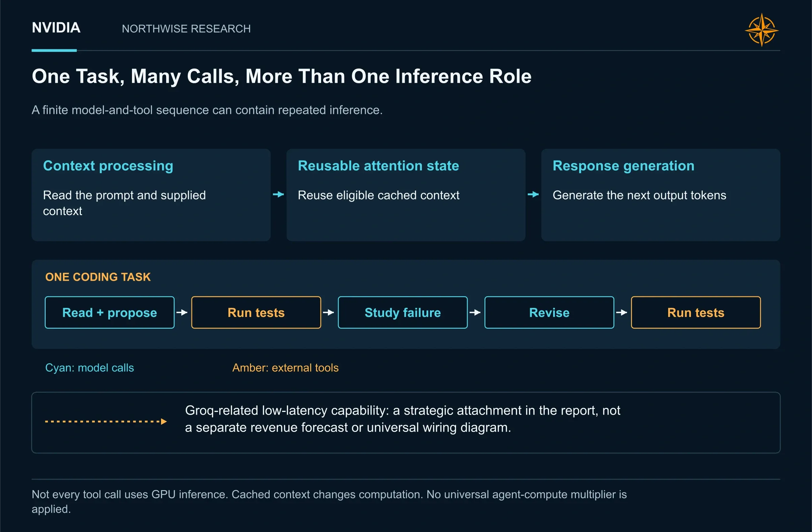Click the NORTHWISE RESEARCH header text
Viewport: 812px width, 532px height.
186,29
